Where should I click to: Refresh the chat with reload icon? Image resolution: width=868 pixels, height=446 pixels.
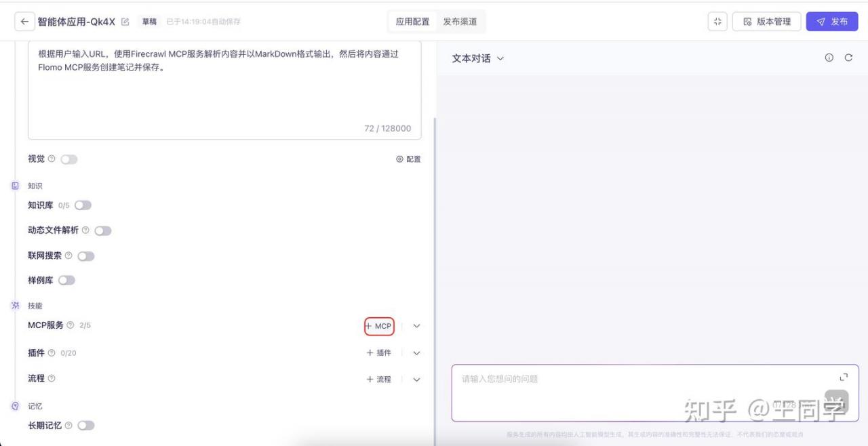[848, 58]
